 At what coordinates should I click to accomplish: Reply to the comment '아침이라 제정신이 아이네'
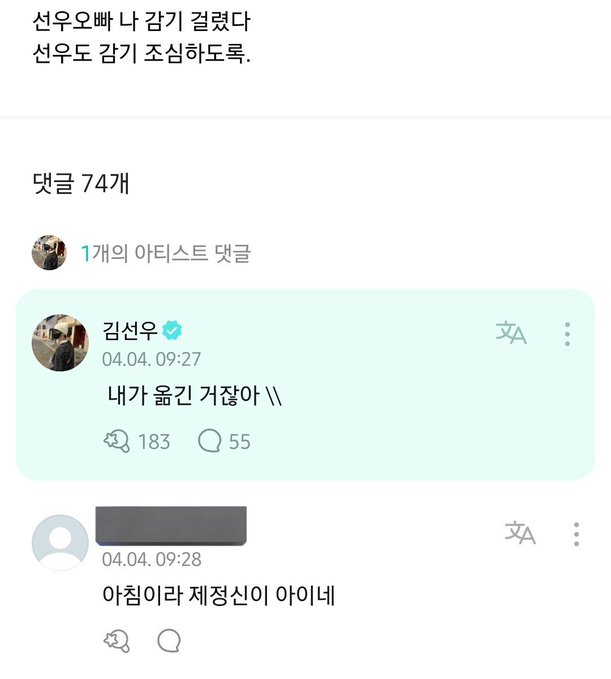pyautogui.click(x=168, y=641)
